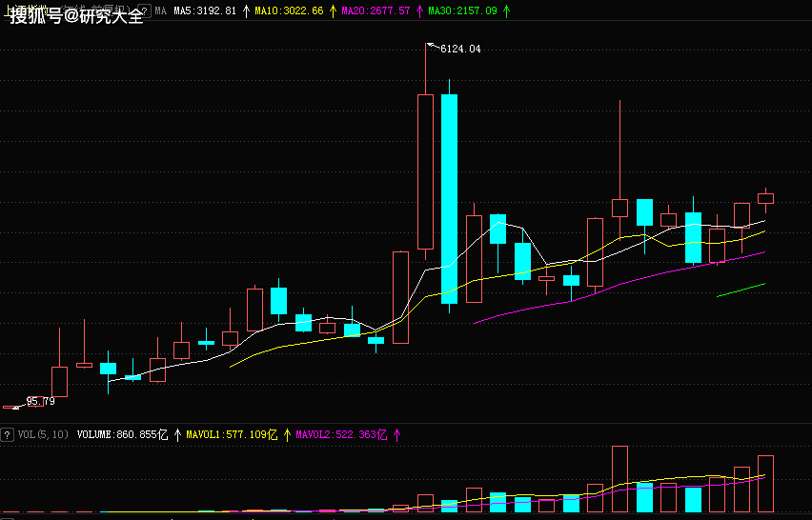Click the magenta arrow after MA20 value

pos(419,10)
